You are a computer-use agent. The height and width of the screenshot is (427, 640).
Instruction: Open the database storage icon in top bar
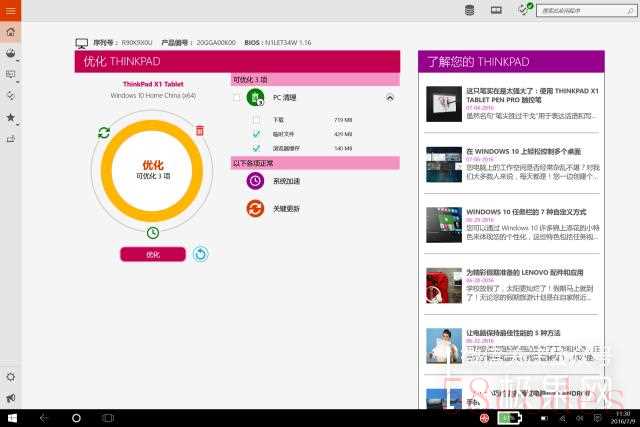[x=470, y=10]
